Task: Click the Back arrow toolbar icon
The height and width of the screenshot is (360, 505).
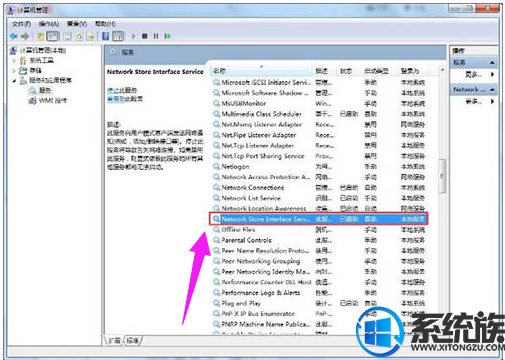Action: pos(13,36)
